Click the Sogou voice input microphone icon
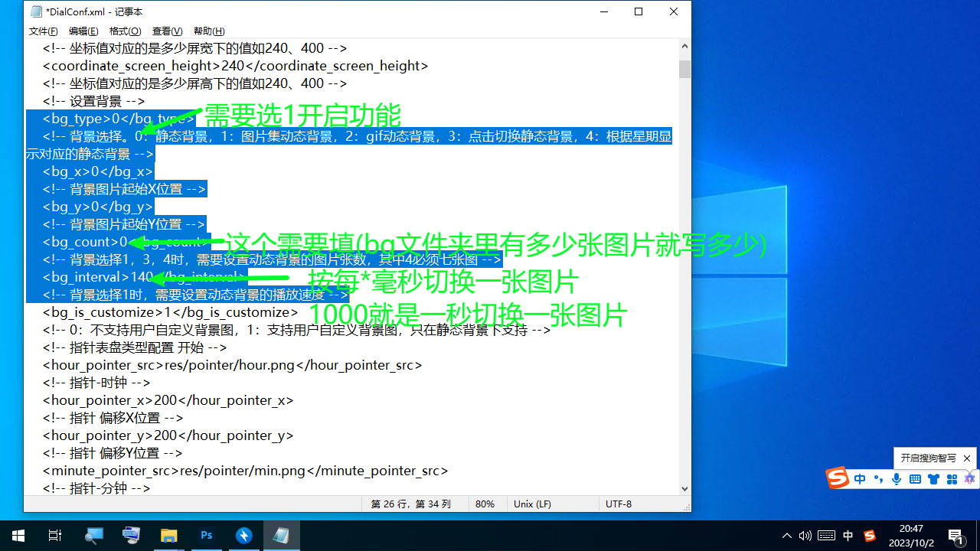The image size is (980, 551). pyautogui.click(x=897, y=479)
